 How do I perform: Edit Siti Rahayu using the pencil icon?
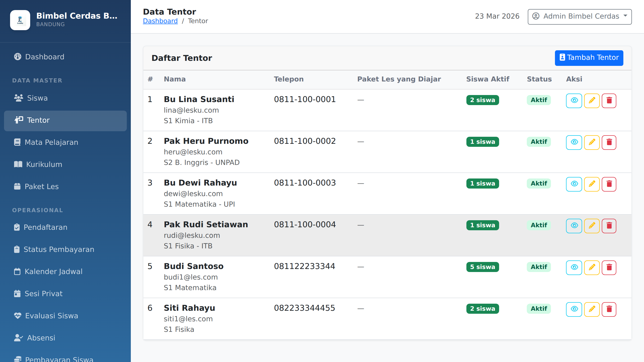pos(592,309)
